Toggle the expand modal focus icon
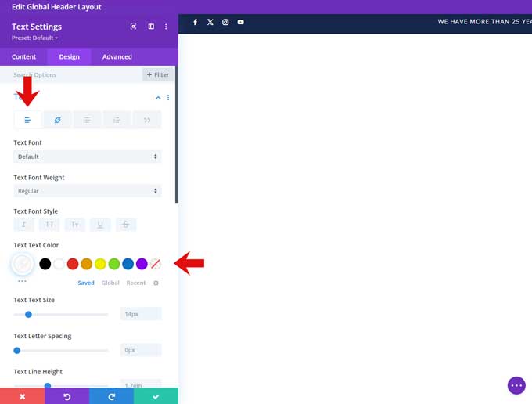Image resolution: width=532 pixels, height=404 pixels. tap(133, 27)
